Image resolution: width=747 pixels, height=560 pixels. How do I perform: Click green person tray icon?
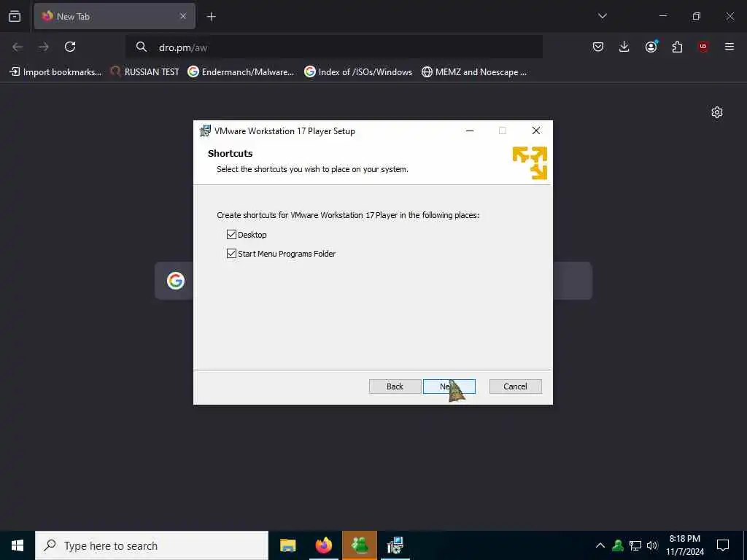[x=618, y=545]
